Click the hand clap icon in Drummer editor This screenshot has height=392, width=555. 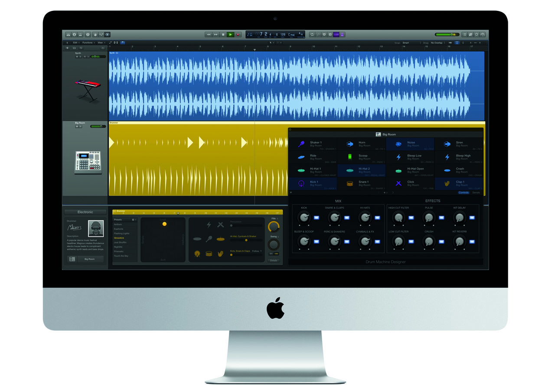tap(221, 254)
